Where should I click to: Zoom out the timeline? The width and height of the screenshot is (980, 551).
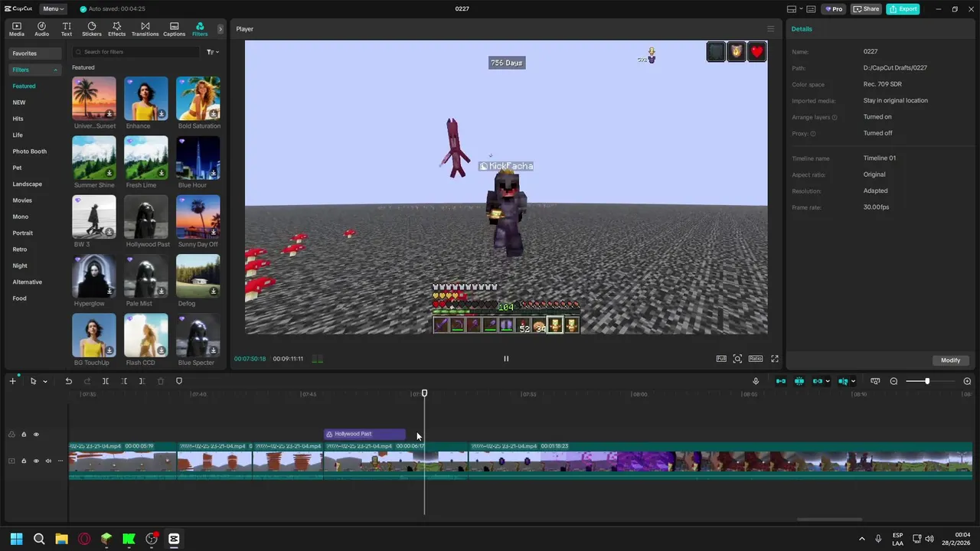pyautogui.click(x=893, y=381)
